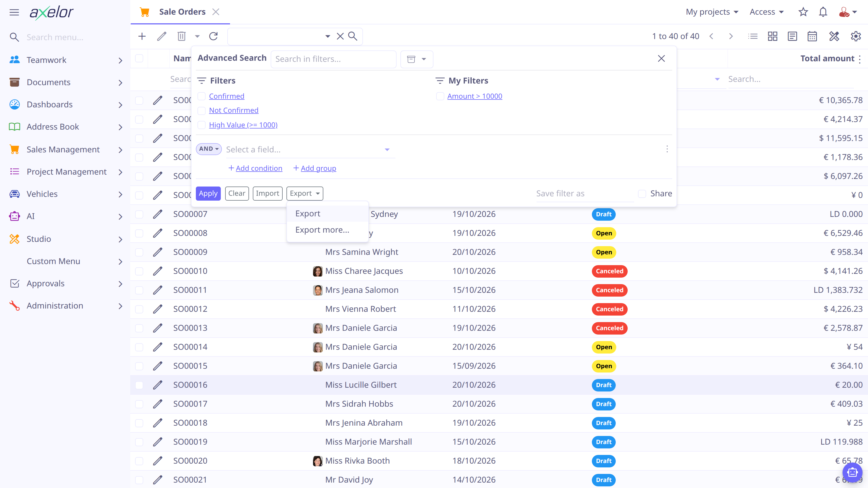Focus the Search in filters field

pos(334,59)
